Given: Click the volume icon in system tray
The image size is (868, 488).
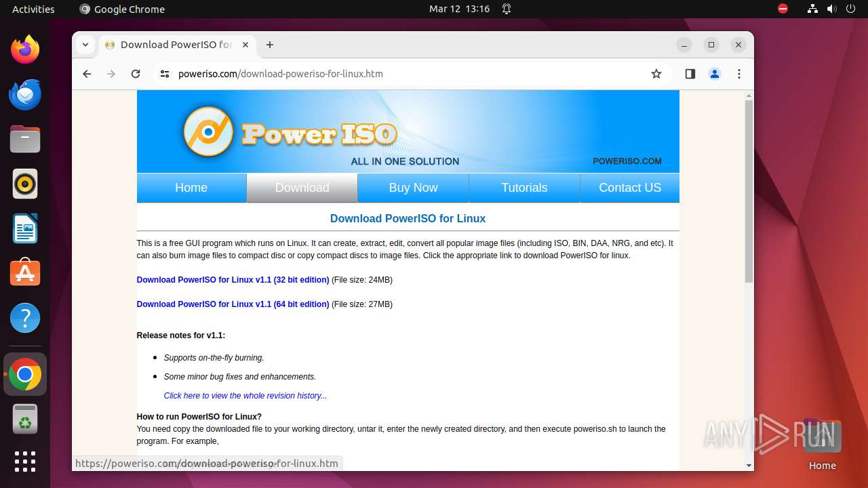Looking at the screenshot, I should click(x=831, y=9).
